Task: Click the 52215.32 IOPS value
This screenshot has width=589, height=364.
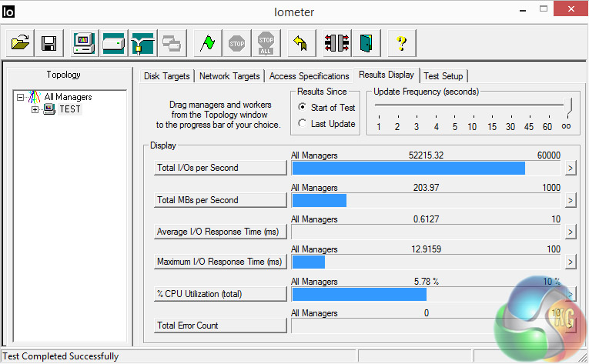Action: tap(426, 155)
